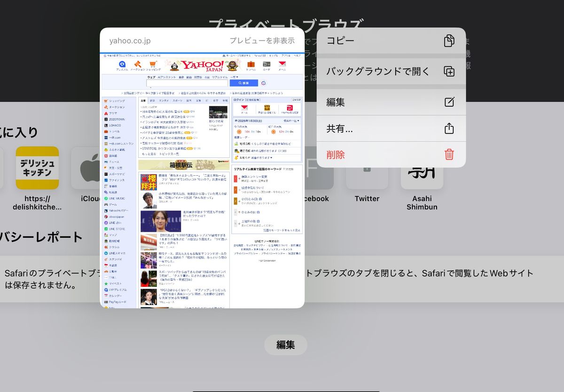Tap the red trash icon next to 削除

[x=449, y=154]
